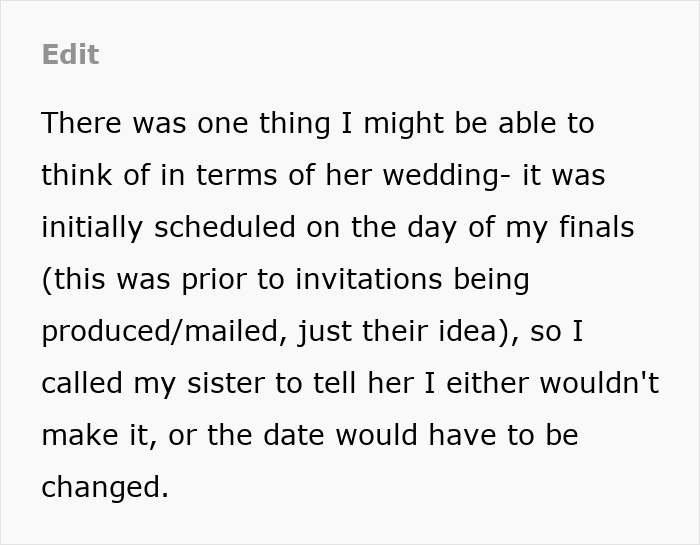Click the word "finals" in the text
Viewport: 700px width, 545px height.
[596, 227]
